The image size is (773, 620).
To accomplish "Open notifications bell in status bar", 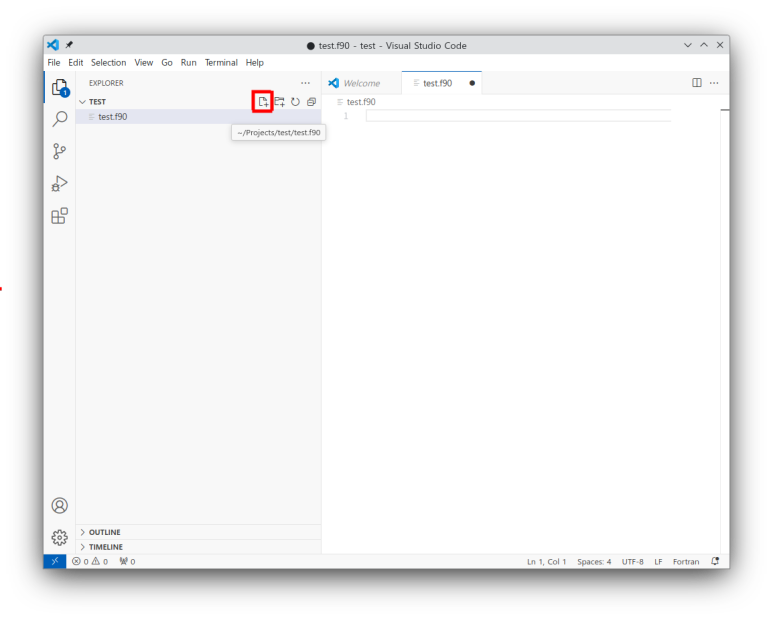I will tap(715, 561).
